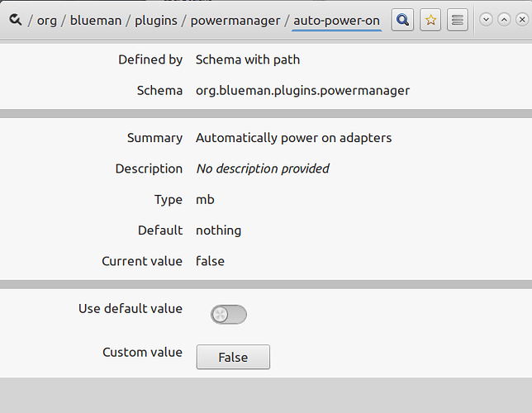Click the 'Summary' label
Viewport: 532px width, 413px height.
click(x=154, y=138)
